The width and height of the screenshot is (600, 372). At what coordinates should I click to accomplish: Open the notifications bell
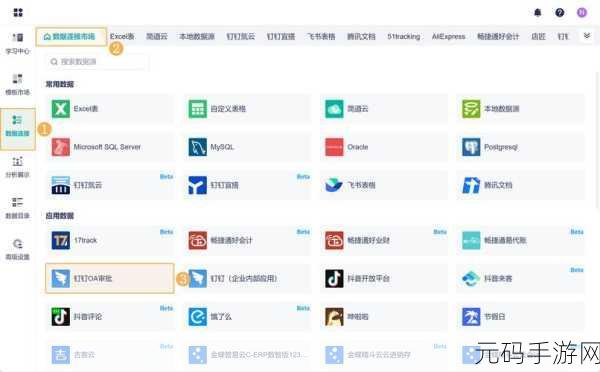[538, 13]
